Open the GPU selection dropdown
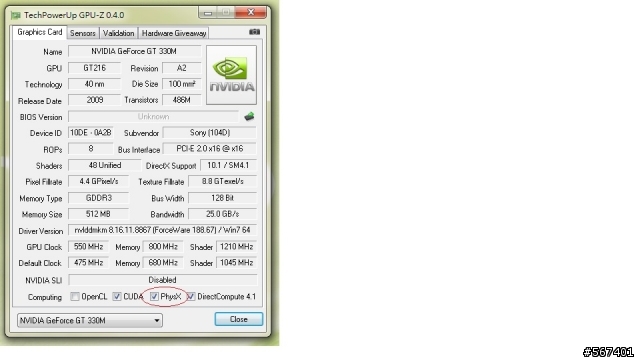The width and height of the screenshot is (640, 360). pyautogui.click(x=90, y=320)
